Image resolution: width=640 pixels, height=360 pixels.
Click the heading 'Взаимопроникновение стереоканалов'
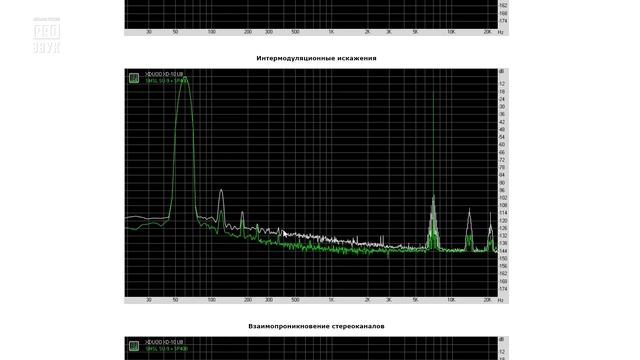click(x=316, y=327)
